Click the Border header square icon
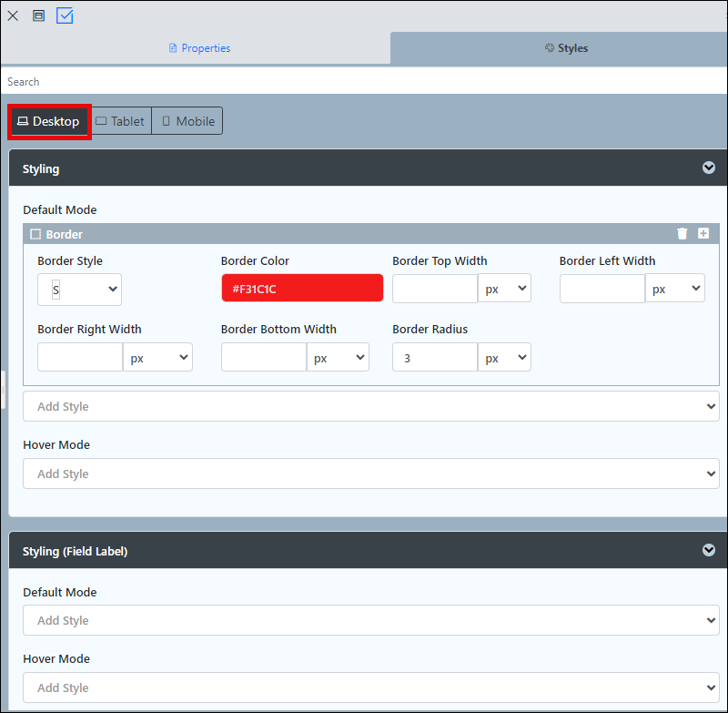 coord(35,234)
